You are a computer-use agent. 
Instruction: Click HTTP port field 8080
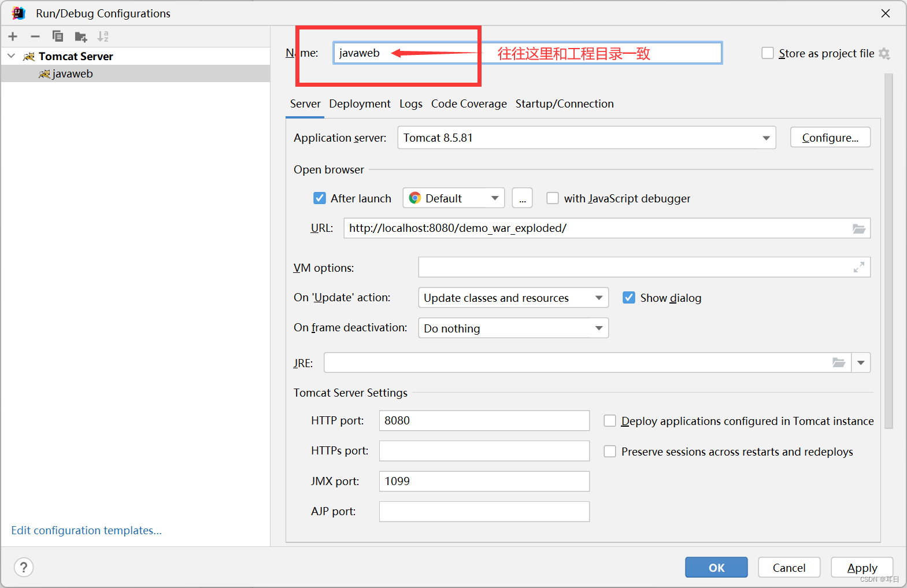(484, 420)
